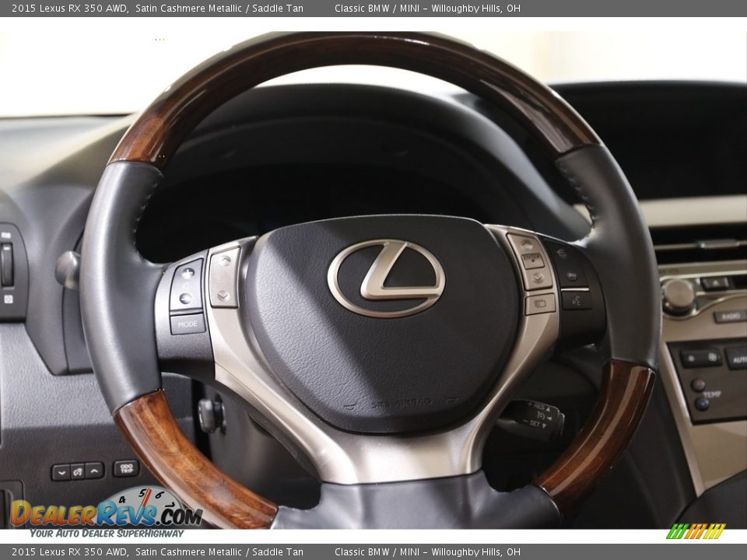This screenshot has width=747, height=560.
Task: Push the RADIO button on center console
Action: click(729, 317)
